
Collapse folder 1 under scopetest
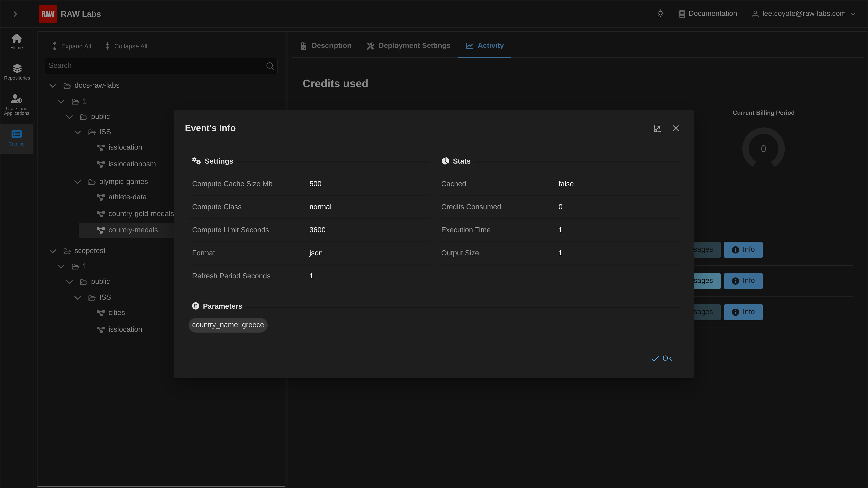point(61,266)
